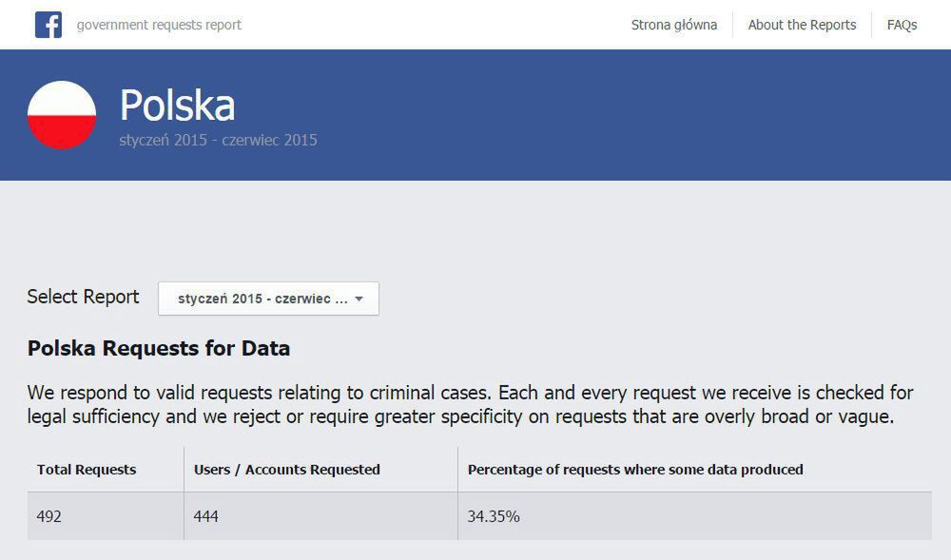This screenshot has height=560, width=951.
Task: Select the Total Requests column header
Action: click(85, 469)
